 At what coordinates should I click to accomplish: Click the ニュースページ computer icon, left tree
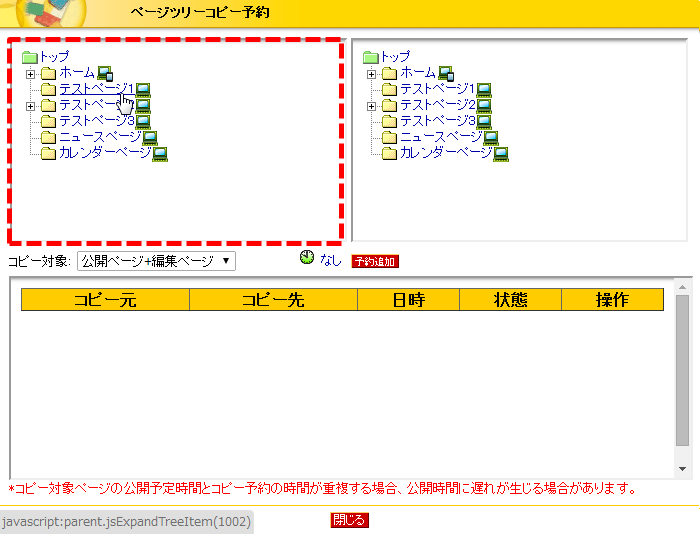pos(150,138)
